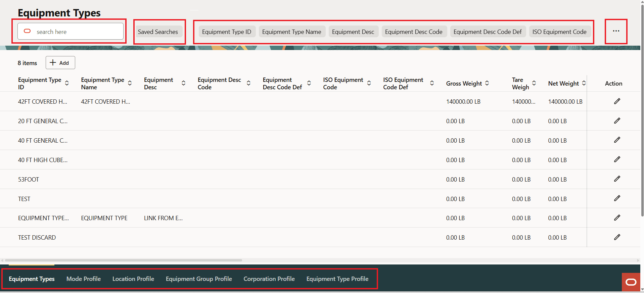The width and height of the screenshot is (644, 293).
Task: Sort by Equipment Desc Code column
Action: coord(248,83)
